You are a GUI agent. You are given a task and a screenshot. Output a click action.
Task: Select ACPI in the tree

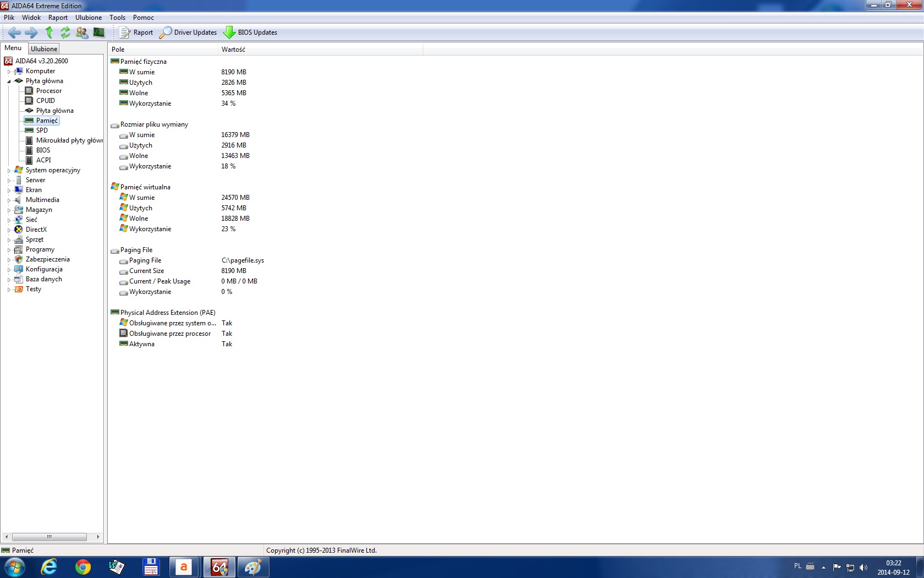pos(43,160)
